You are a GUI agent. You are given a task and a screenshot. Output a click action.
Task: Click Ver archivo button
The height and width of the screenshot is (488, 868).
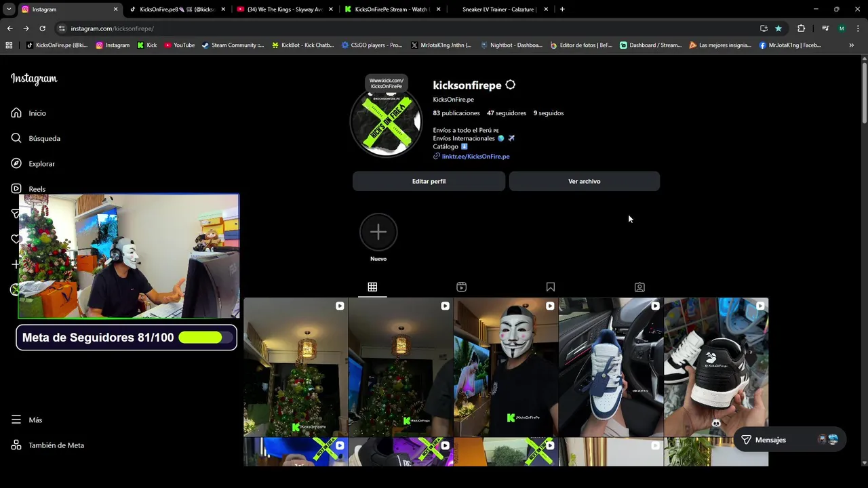coord(584,181)
